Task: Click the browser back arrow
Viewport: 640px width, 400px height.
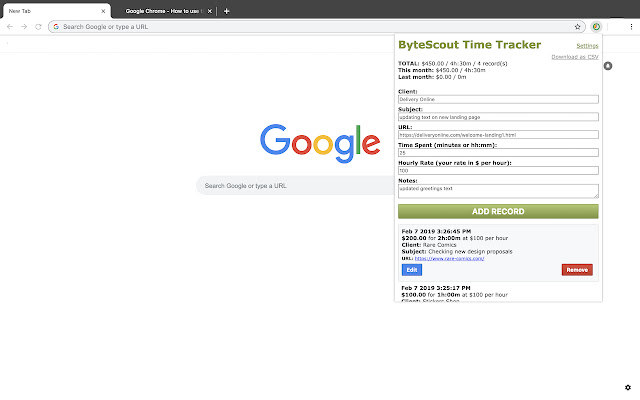Action: (x=10, y=27)
